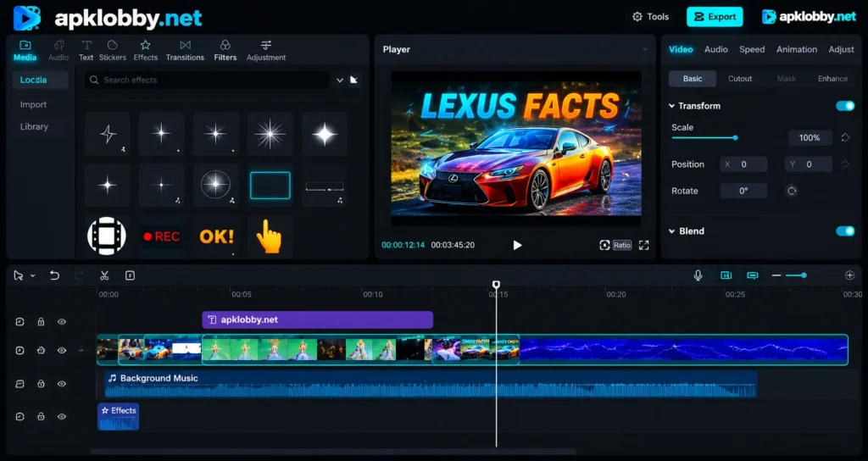This screenshot has width=868, height=461.
Task: Open the Transitions tab
Action: [185, 50]
